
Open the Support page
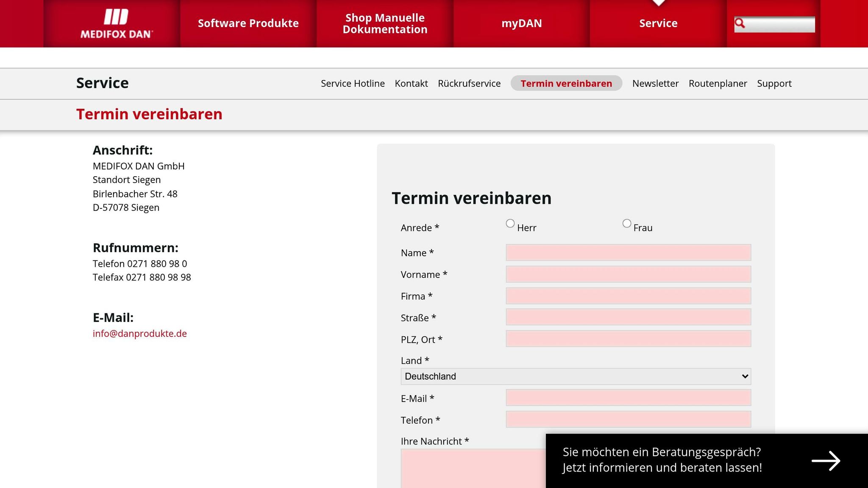(774, 83)
